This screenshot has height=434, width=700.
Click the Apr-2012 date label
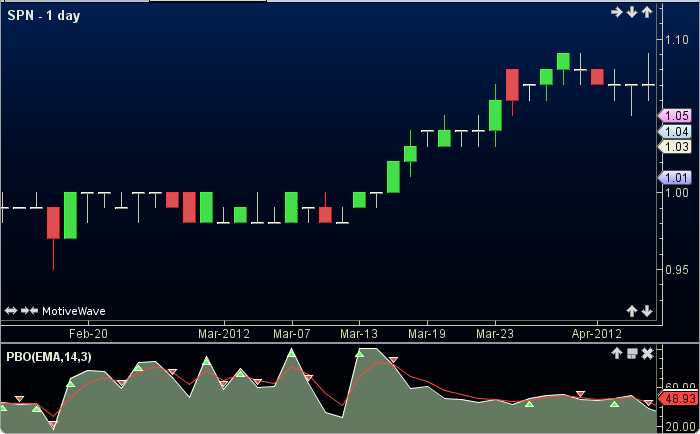point(597,334)
